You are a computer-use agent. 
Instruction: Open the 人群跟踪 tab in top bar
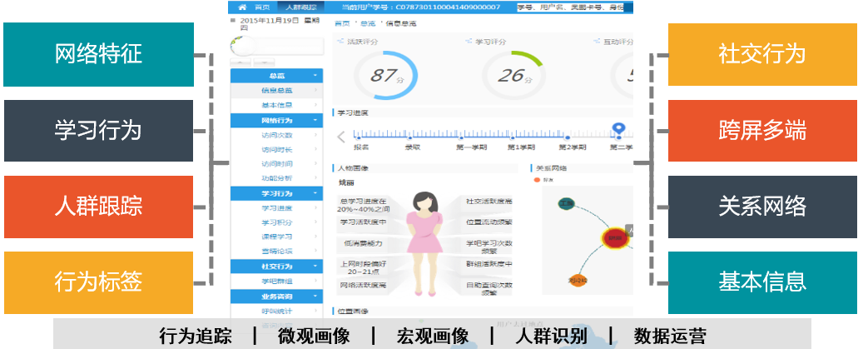coord(300,7)
